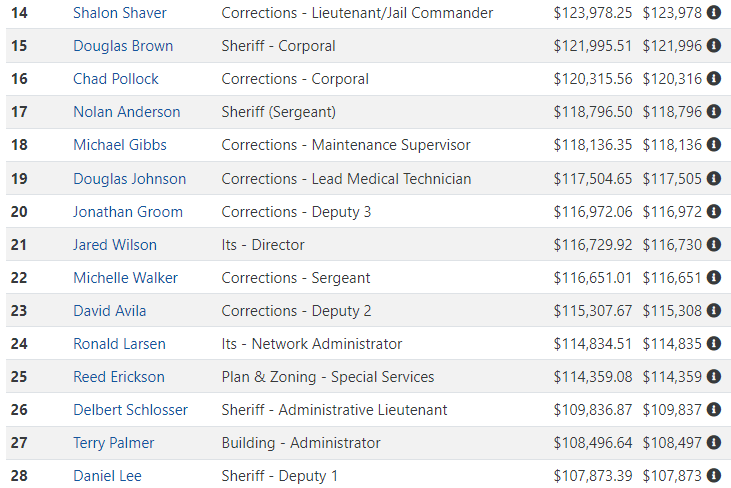Show details icon for Chad Pollock's row
The height and width of the screenshot is (488, 731).
click(x=714, y=79)
